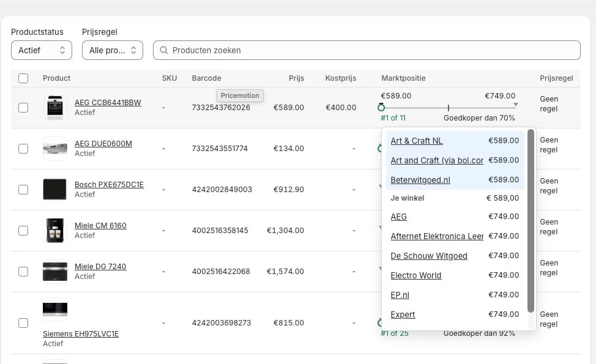Click the Barcode column header
The height and width of the screenshot is (364, 596).
pos(206,78)
